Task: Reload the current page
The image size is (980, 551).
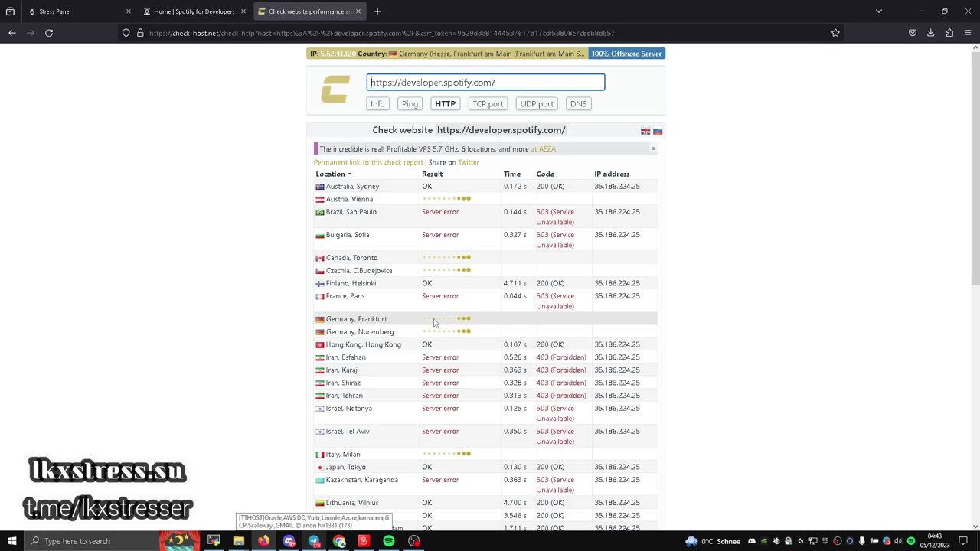Action: (x=49, y=33)
